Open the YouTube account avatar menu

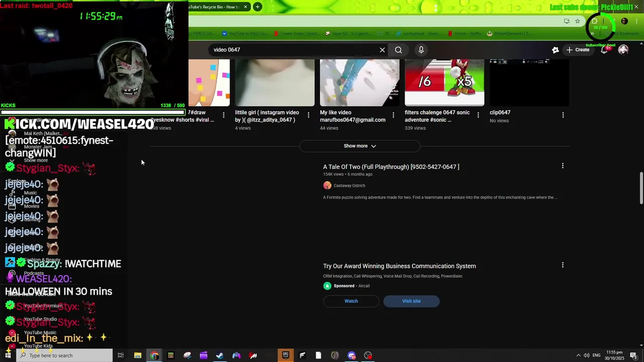[x=623, y=50]
